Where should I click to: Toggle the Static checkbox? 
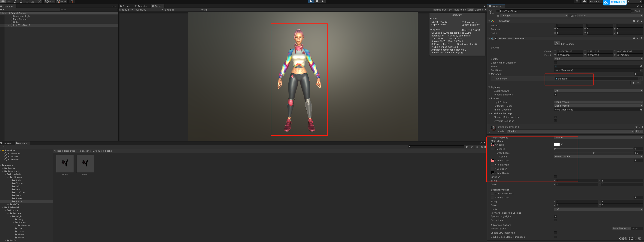click(633, 11)
